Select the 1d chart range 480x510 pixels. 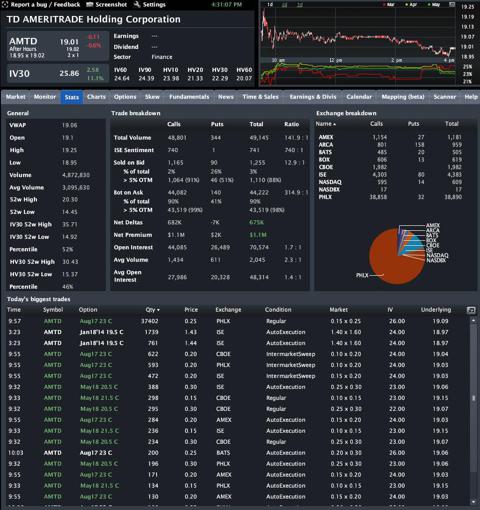point(270,5)
